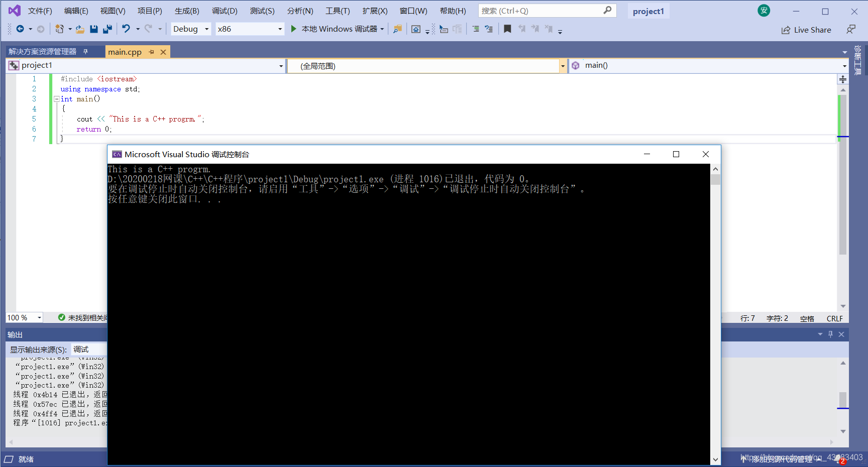
Task: Close the main.cpp tab
Action: click(163, 52)
